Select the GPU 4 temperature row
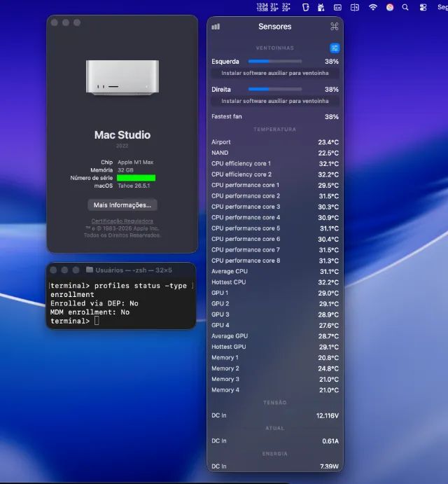448x484 pixels. pyautogui.click(x=275, y=325)
